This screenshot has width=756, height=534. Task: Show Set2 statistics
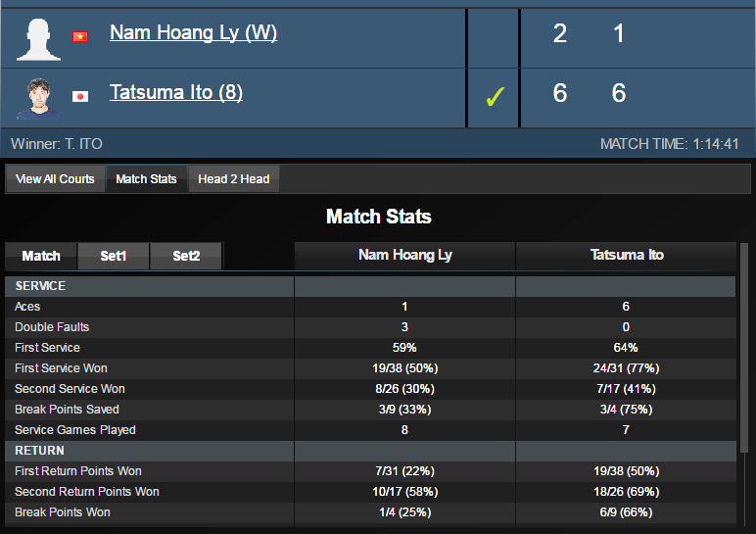(x=186, y=256)
